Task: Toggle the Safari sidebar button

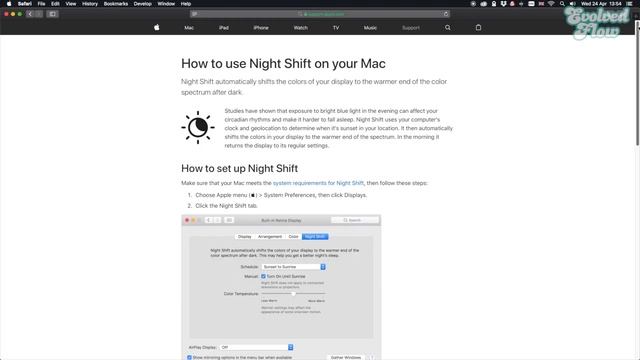Action: click(x=52, y=14)
